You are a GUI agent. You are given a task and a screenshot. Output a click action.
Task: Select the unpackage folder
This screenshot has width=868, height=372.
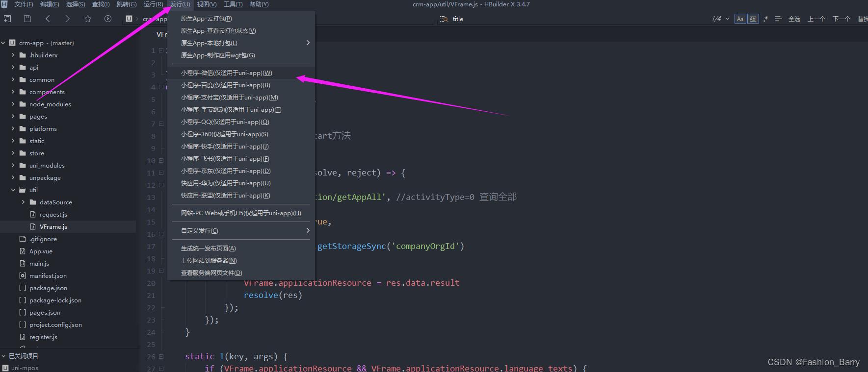45,177
